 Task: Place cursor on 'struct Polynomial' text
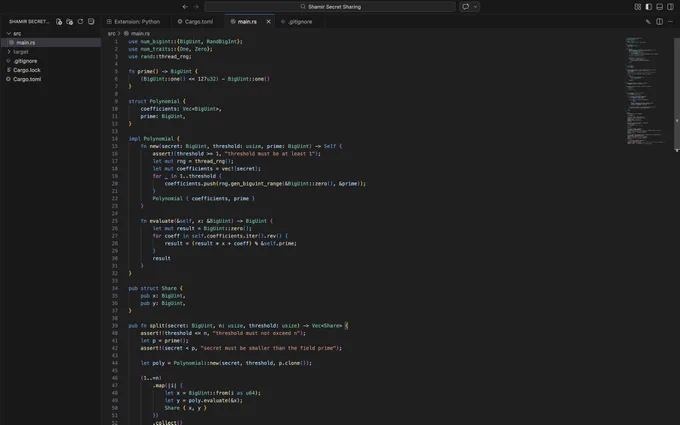[x=154, y=101]
